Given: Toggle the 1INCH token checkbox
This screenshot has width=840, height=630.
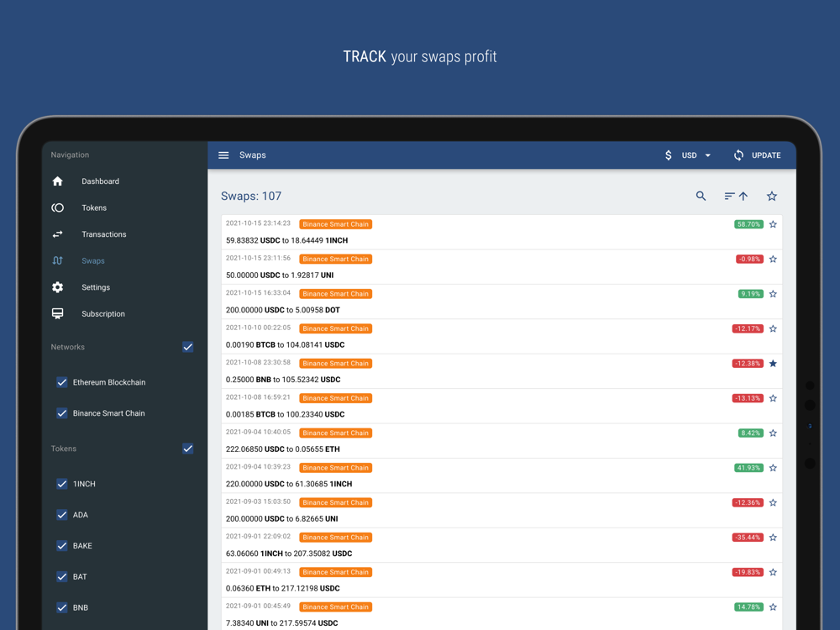Looking at the screenshot, I should 62,485.
